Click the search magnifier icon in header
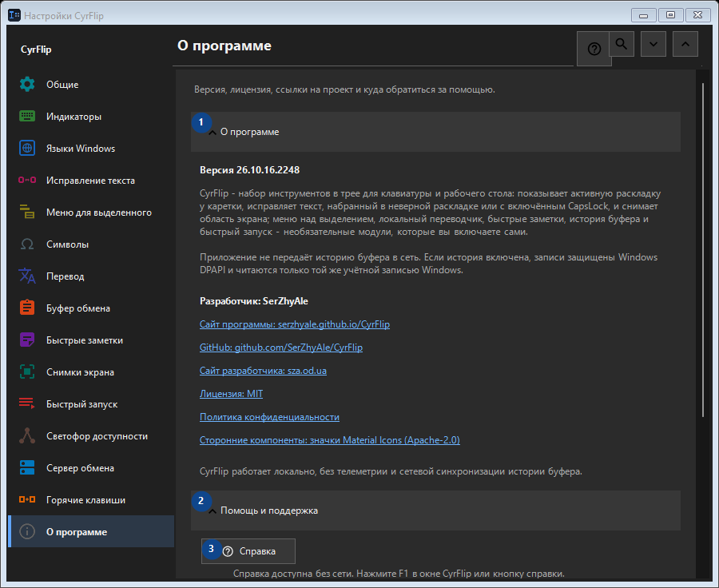719x588 pixels. click(x=622, y=44)
